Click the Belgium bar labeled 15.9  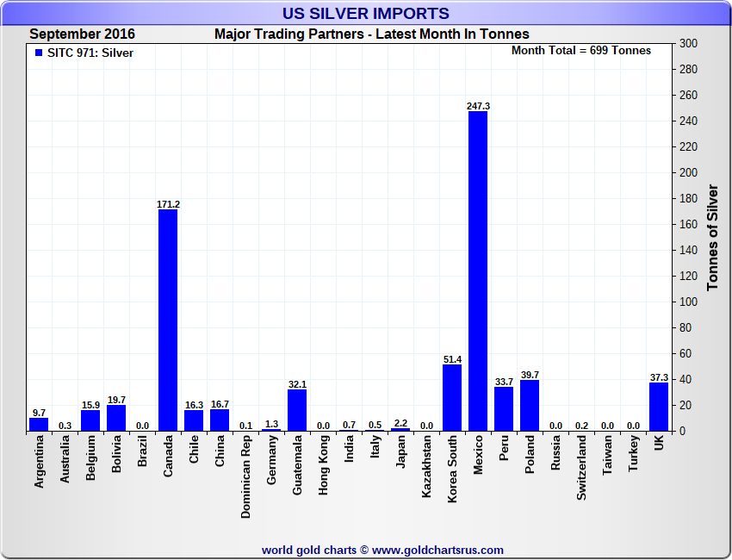(x=90, y=420)
